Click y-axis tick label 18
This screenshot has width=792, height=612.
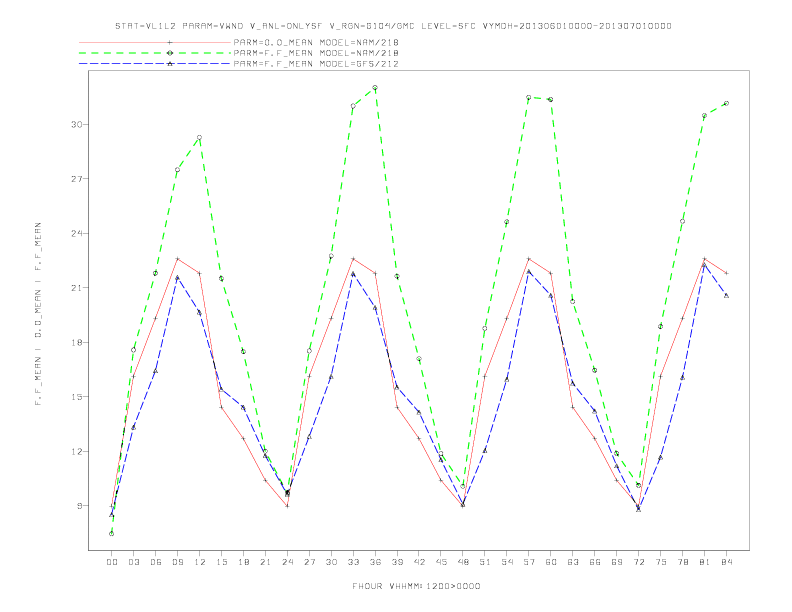click(76, 342)
